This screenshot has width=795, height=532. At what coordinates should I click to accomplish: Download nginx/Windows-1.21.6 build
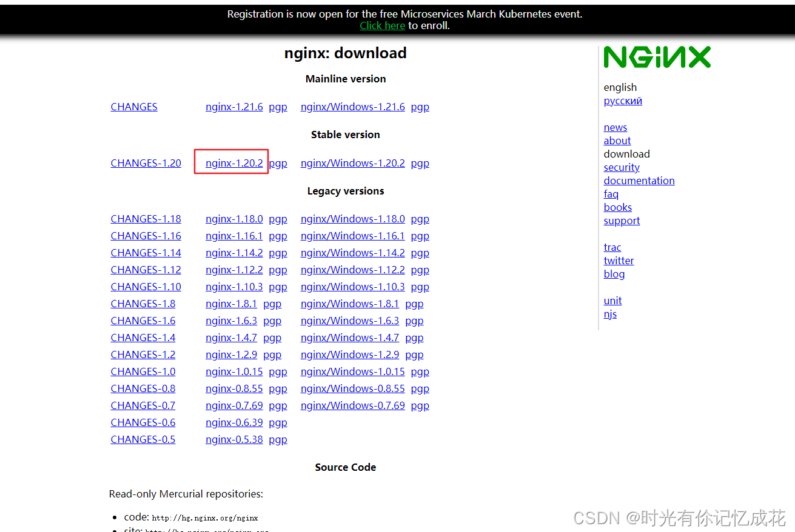coord(352,107)
